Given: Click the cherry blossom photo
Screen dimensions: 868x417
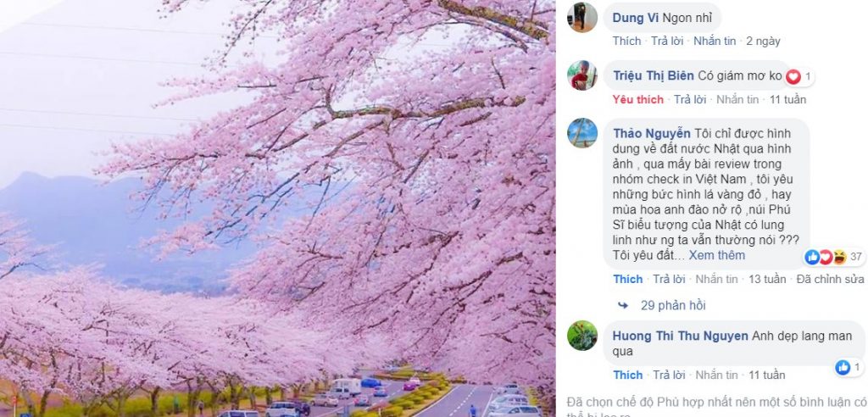Looking at the screenshot, I should [x=278, y=208].
